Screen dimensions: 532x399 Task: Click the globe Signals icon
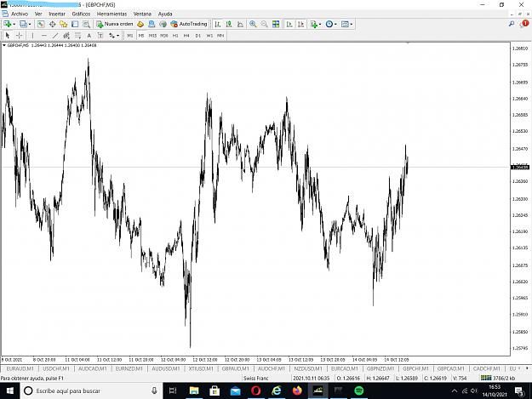coord(163,24)
